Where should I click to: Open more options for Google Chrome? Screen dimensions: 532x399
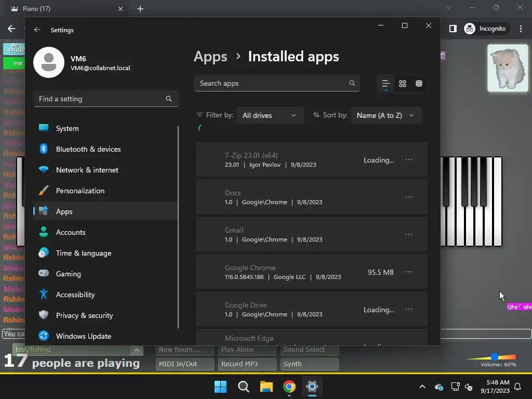coord(409,272)
